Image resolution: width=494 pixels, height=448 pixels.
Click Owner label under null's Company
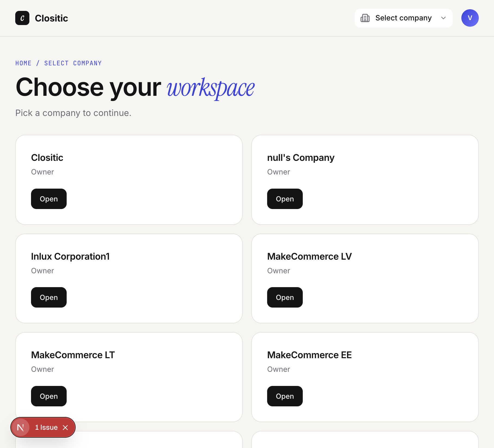point(279,172)
